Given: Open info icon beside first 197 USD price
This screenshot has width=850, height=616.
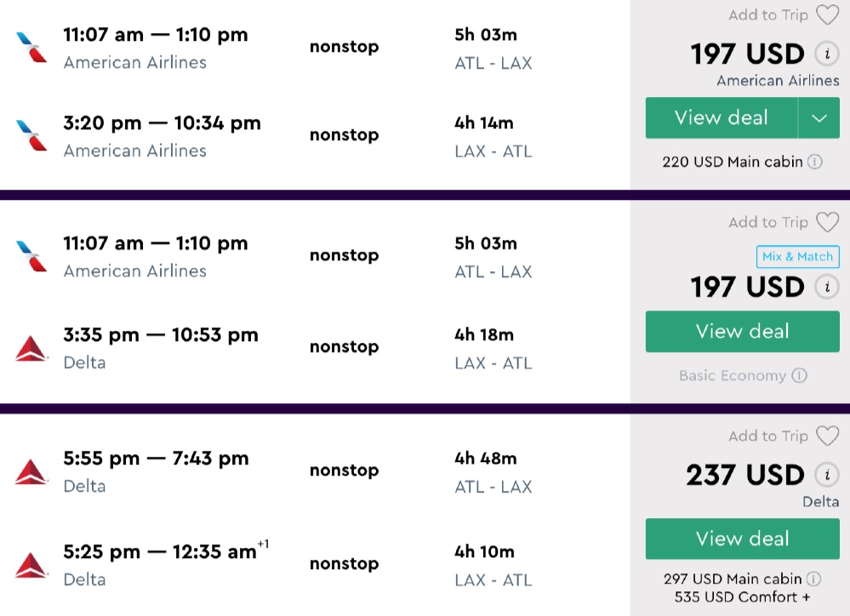Looking at the screenshot, I should click(x=825, y=54).
